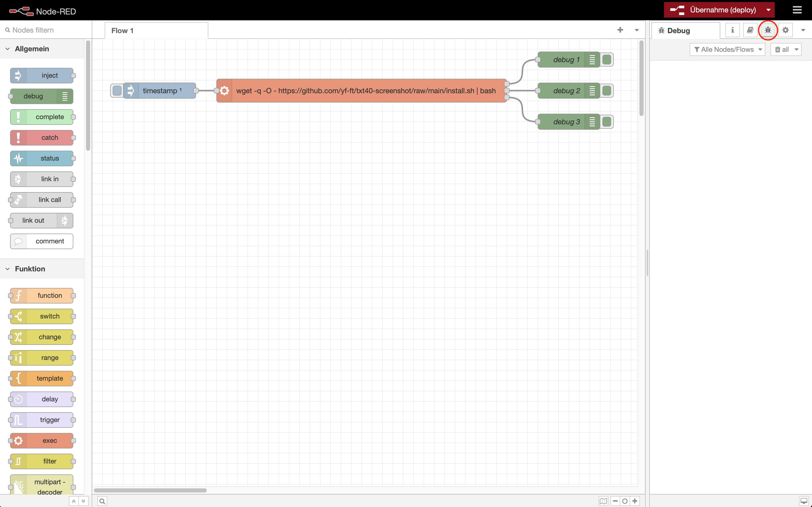Select the delay node in palette
The width and height of the screenshot is (812, 507).
pos(42,399)
